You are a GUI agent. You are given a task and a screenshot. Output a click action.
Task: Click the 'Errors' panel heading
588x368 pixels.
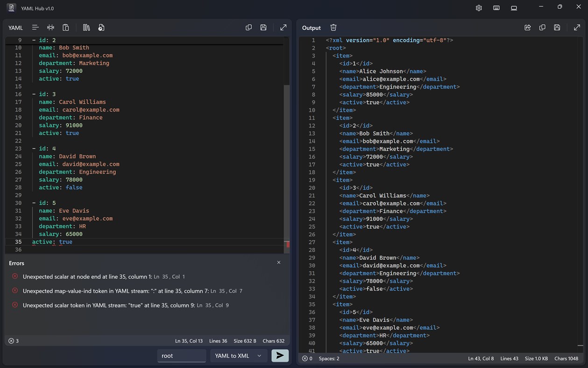16,263
